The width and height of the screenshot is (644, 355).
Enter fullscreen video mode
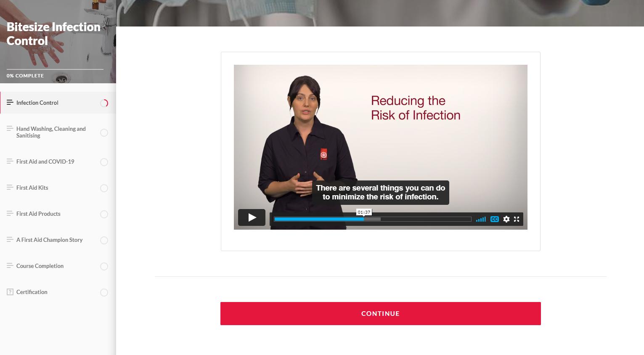tap(517, 219)
